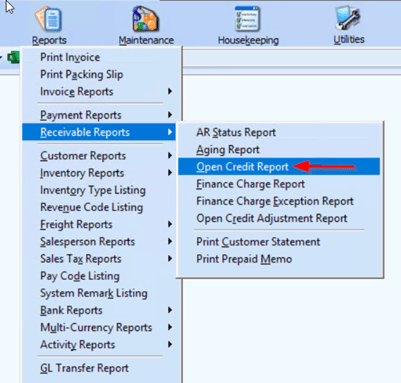Viewport: 401px width, 383px height.
Task: Open the Salesperson Reports submenu
Action: pos(99,242)
